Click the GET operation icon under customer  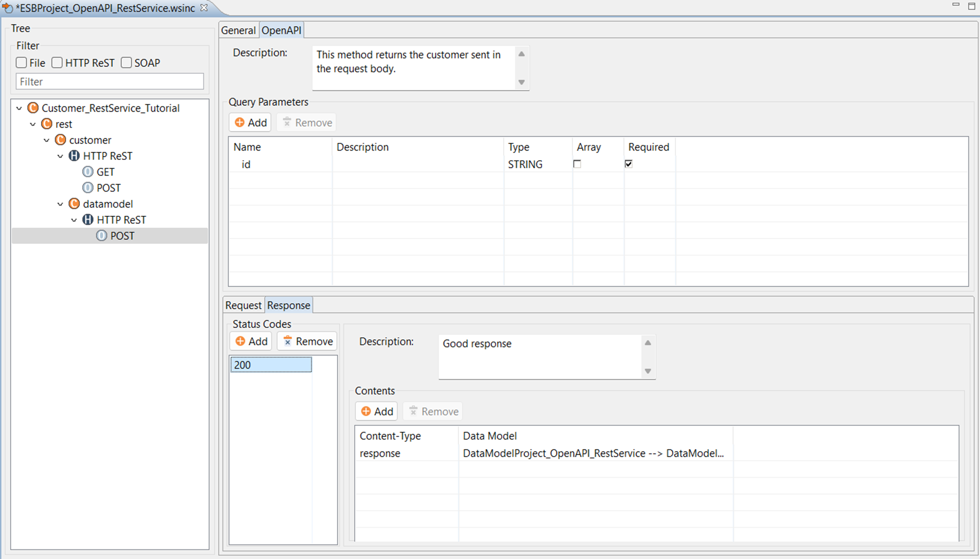coord(88,172)
